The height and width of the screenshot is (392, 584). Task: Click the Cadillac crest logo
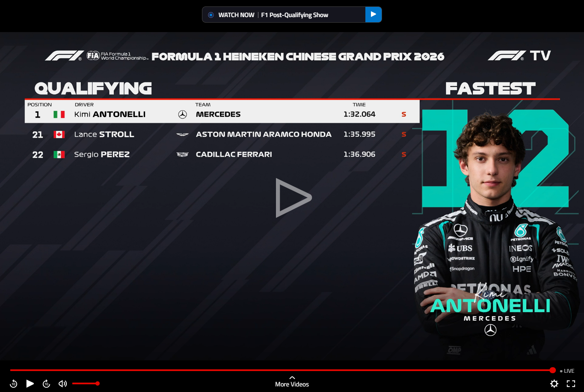[183, 154]
